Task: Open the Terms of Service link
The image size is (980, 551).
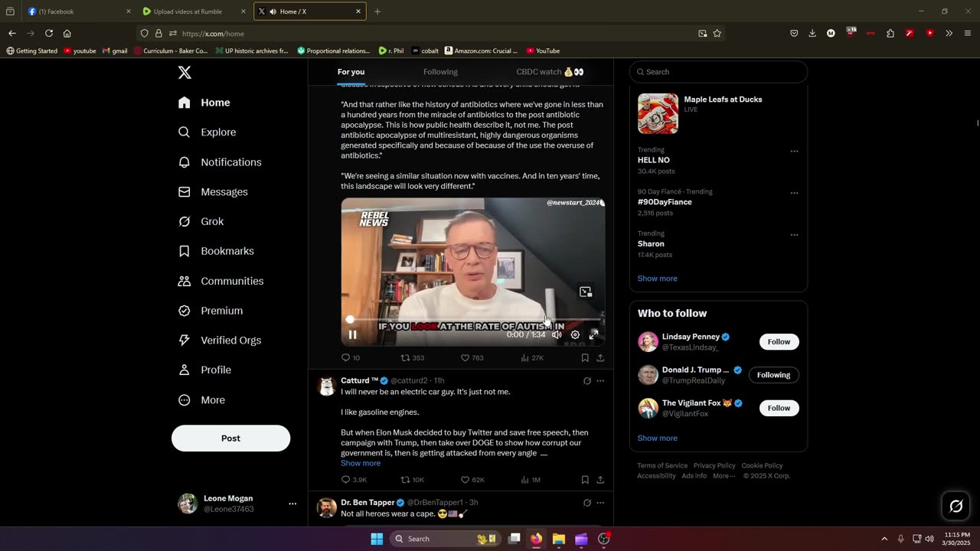Action: pos(662,465)
